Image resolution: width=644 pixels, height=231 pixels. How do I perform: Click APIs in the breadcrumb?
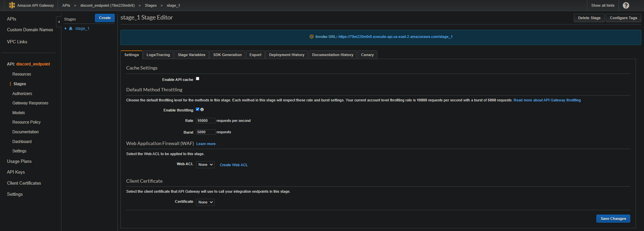coord(66,5)
